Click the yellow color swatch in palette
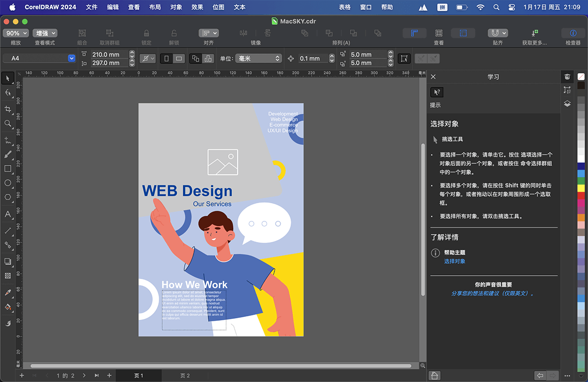 [x=581, y=188]
